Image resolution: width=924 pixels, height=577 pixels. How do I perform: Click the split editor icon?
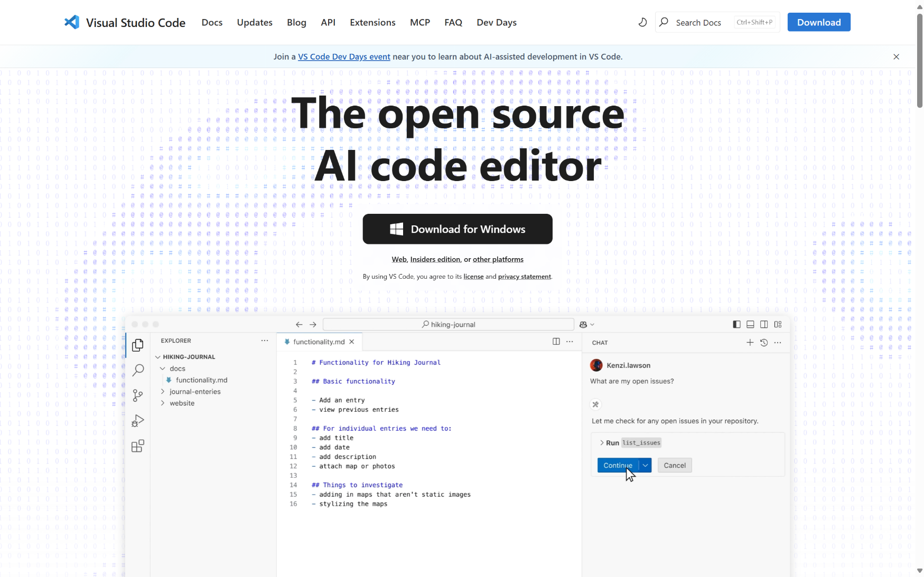[x=556, y=342]
